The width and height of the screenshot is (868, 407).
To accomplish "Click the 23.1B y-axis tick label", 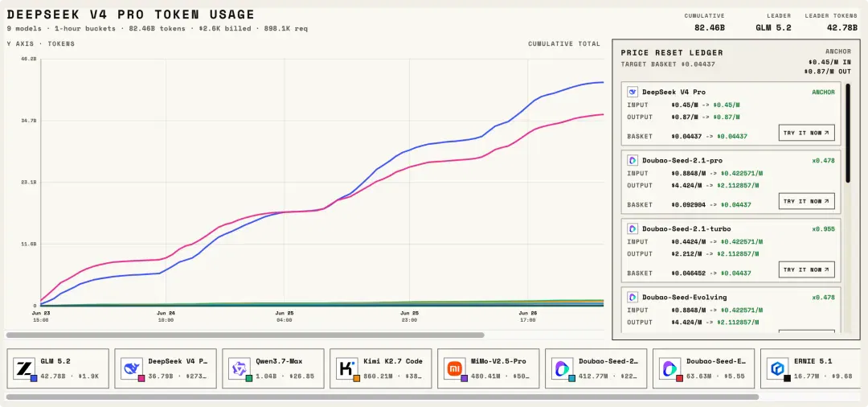I will click(30, 182).
